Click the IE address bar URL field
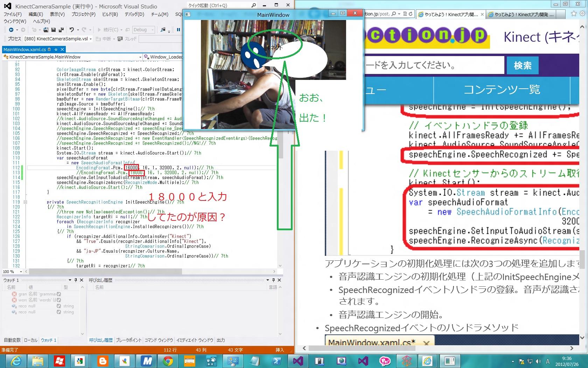This screenshot has height=368, width=588. [377, 14]
